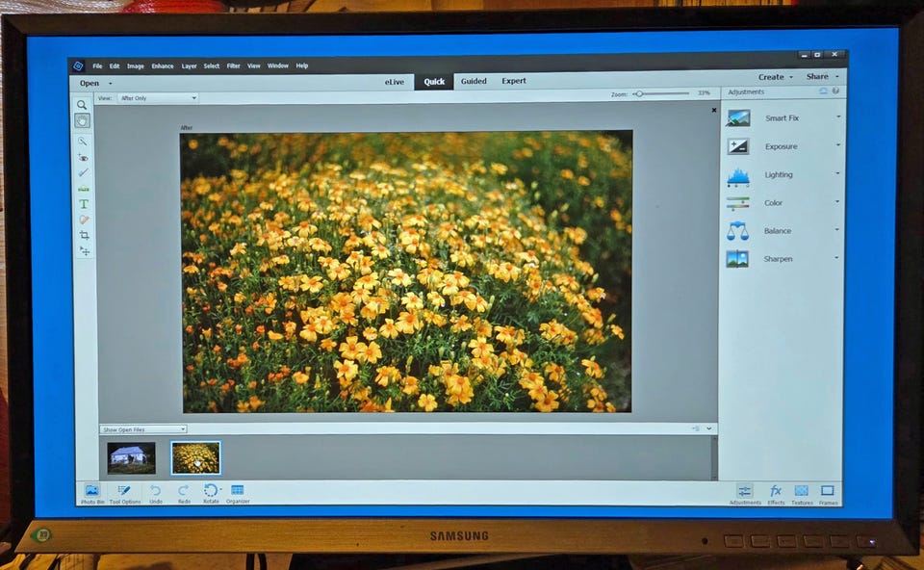Open the File menu
The height and width of the screenshot is (570, 924).
[97, 66]
